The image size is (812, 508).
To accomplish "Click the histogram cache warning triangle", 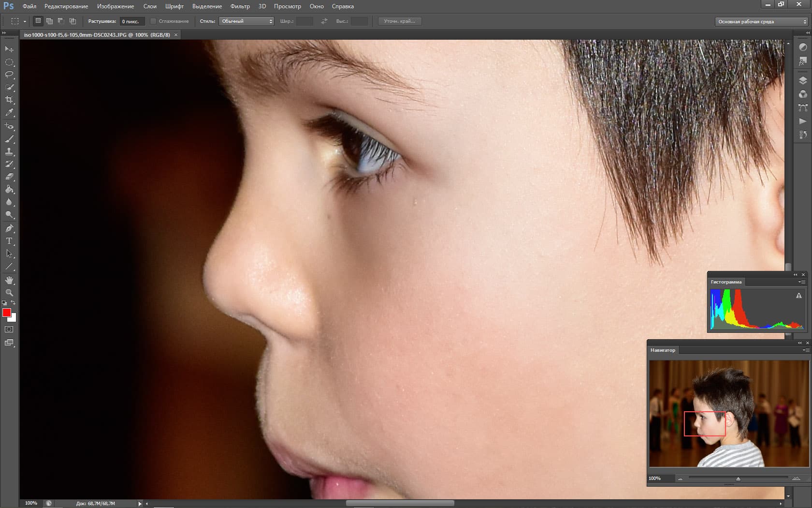I will pos(798,296).
